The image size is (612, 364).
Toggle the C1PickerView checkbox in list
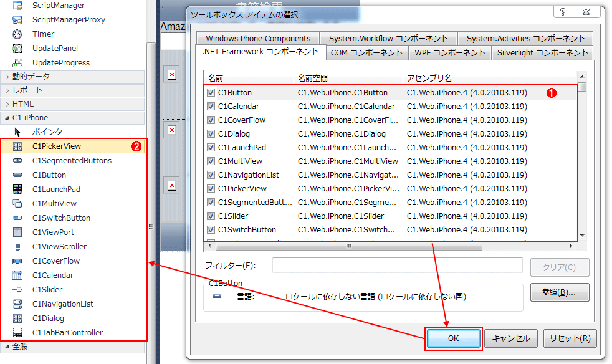pos(211,188)
